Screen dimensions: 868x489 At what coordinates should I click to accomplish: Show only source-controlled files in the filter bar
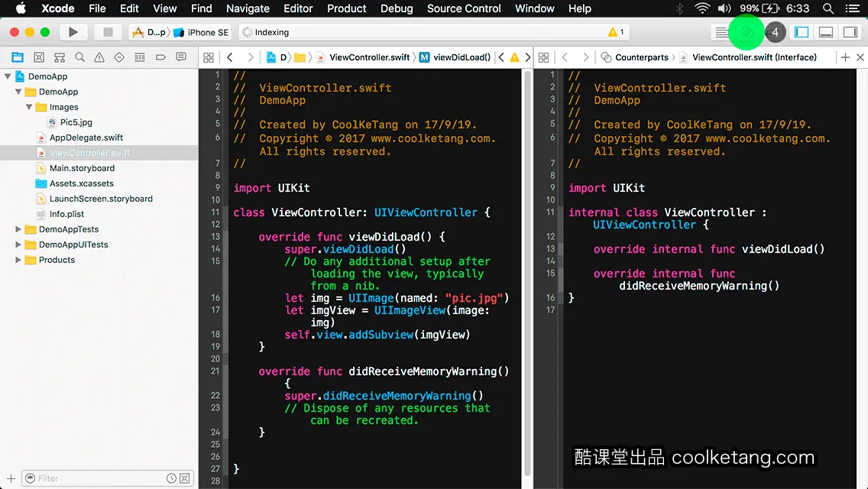[185, 478]
